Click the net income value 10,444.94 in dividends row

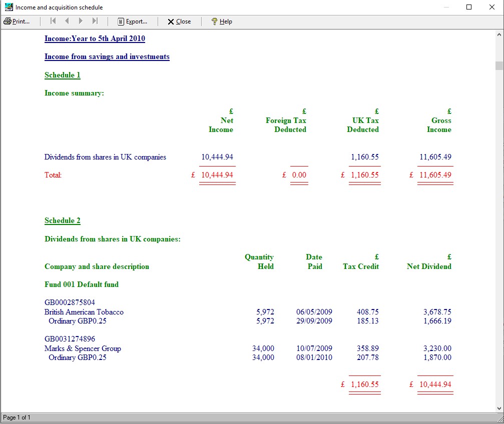pos(217,157)
